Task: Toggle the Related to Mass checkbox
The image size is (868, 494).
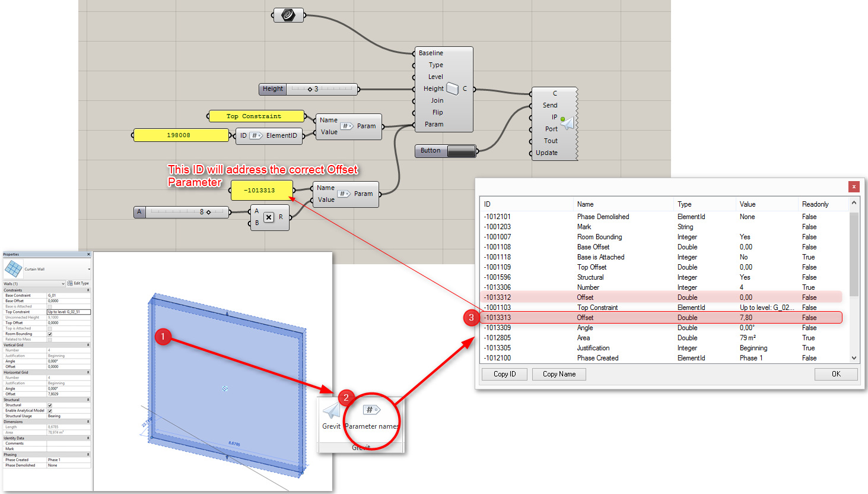Action: [x=50, y=340]
